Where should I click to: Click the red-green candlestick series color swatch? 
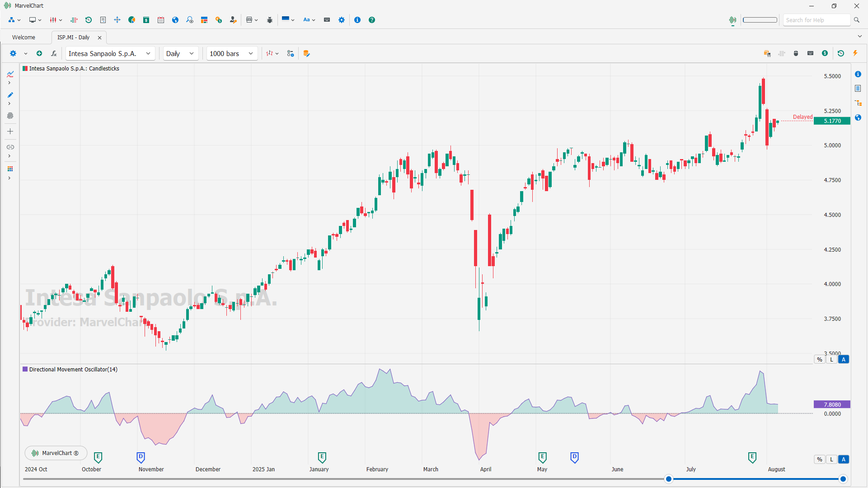pos(25,69)
